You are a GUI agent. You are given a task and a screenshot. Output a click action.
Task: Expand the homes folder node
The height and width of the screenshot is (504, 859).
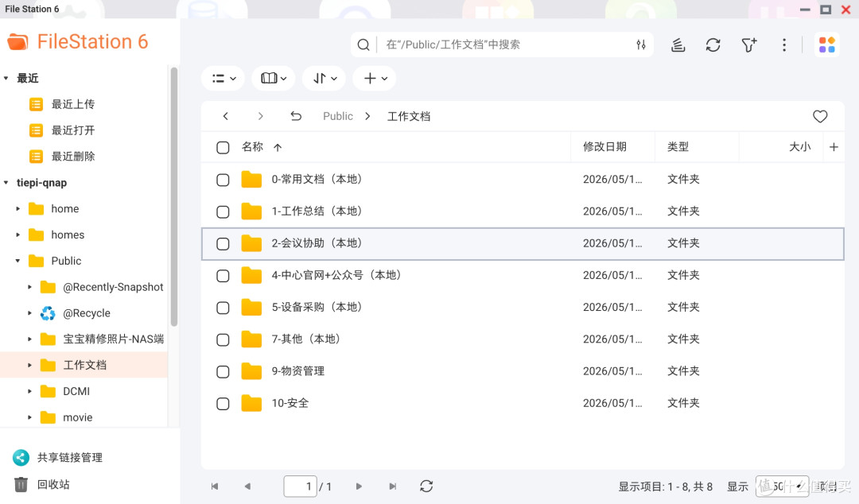click(x=17, y=235)
